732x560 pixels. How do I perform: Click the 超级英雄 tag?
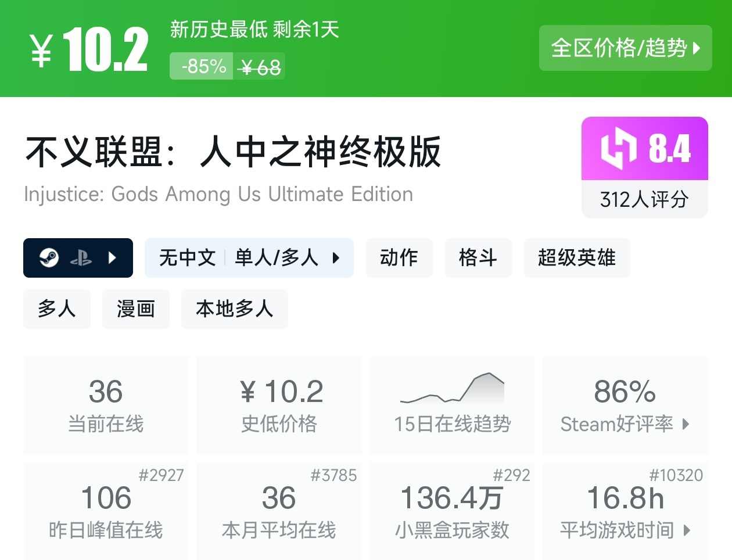[576, 257]
